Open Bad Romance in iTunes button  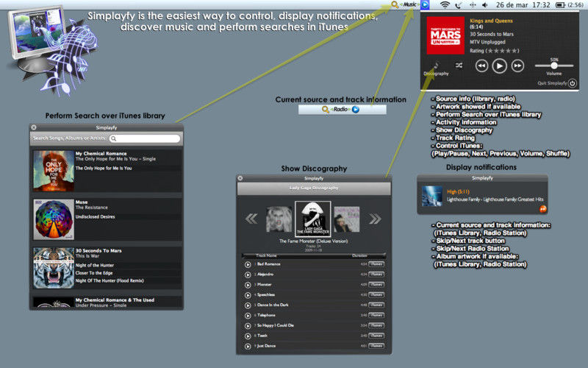tap(376, 264)
